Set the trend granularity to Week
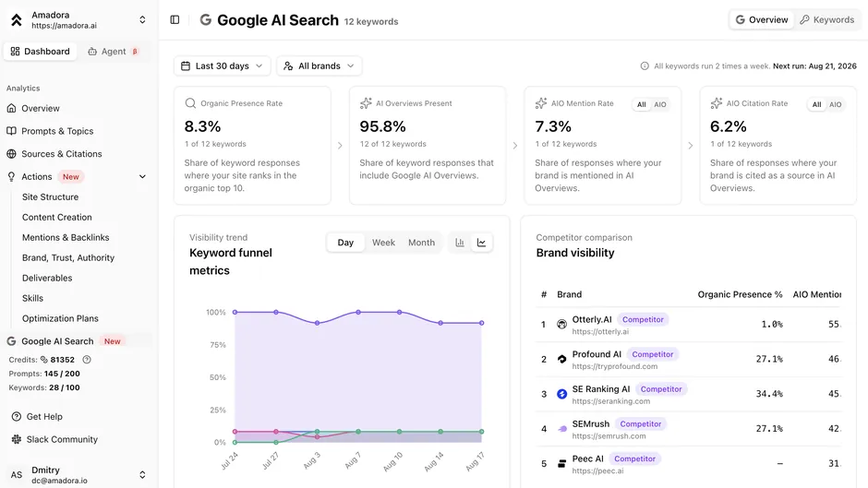868x488 pixels. click(383, 243)
